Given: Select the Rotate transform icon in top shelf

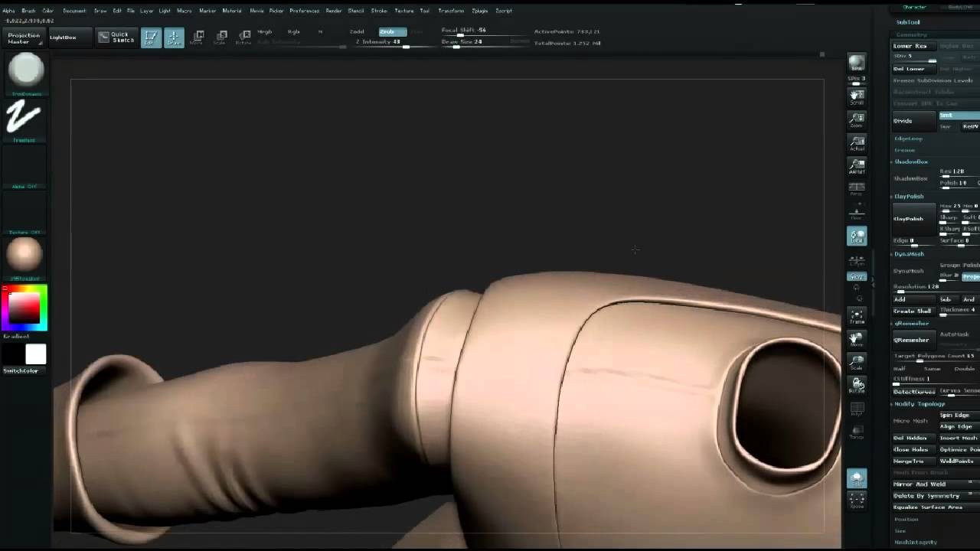Looking at the screenshot, I should [x=243, y=37].
